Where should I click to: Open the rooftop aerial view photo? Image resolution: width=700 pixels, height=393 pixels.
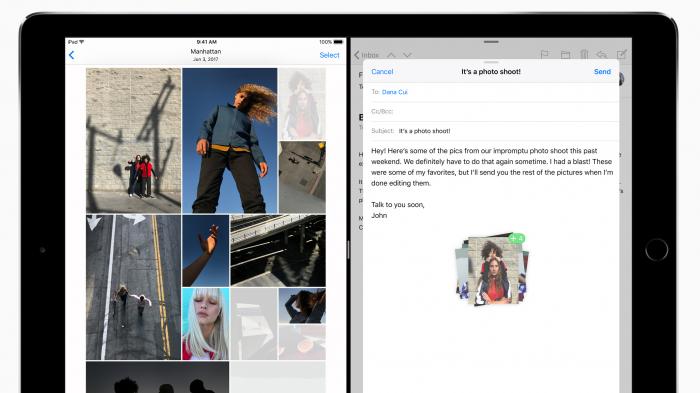(302, 177)
